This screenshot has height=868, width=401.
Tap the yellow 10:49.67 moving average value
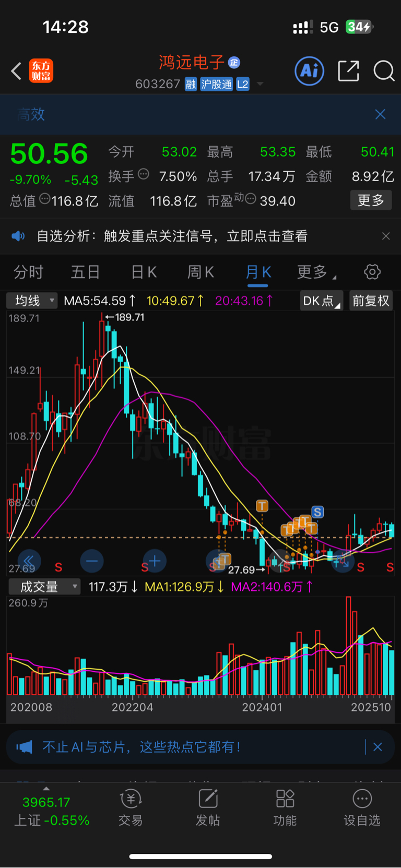click(x=175, y=301)
